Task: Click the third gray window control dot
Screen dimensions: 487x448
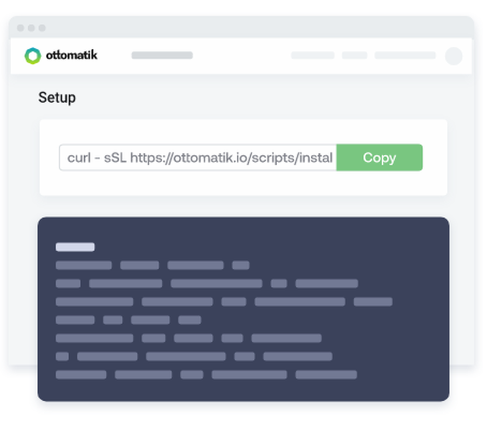Action: pos(42,28)
